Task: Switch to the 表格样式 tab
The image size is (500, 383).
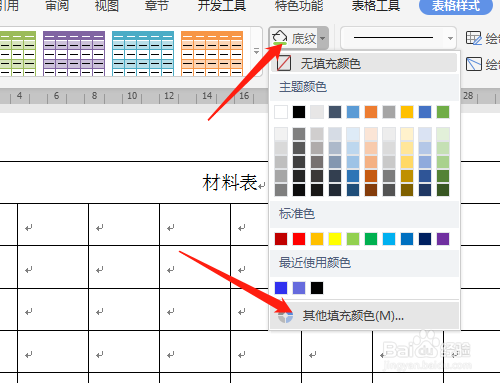Action: click(456, 6)
